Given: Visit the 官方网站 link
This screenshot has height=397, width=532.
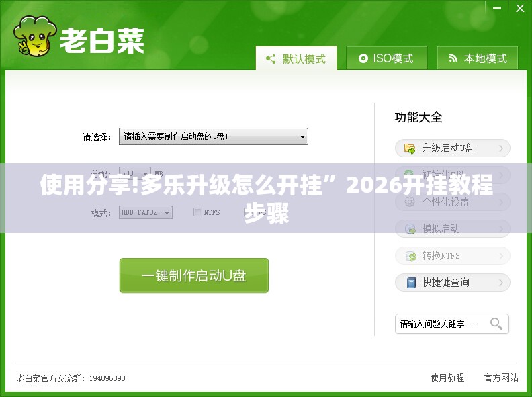Looking at the screenshot, I should (501, 378).
